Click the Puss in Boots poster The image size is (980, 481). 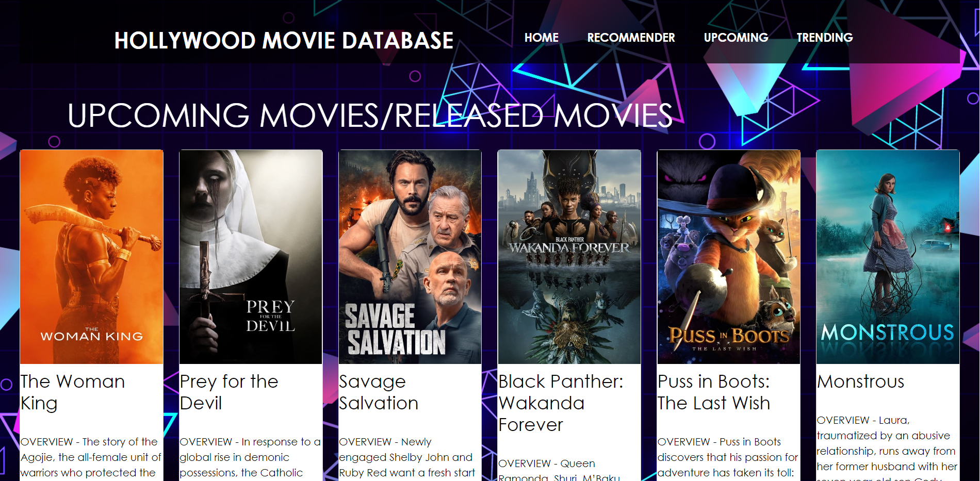coord(728,256)
